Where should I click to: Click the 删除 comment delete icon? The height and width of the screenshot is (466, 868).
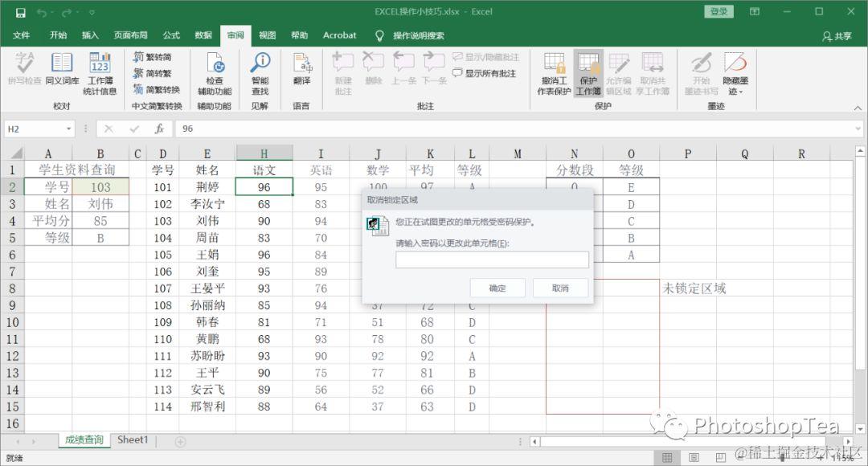[x=374, y=68]
